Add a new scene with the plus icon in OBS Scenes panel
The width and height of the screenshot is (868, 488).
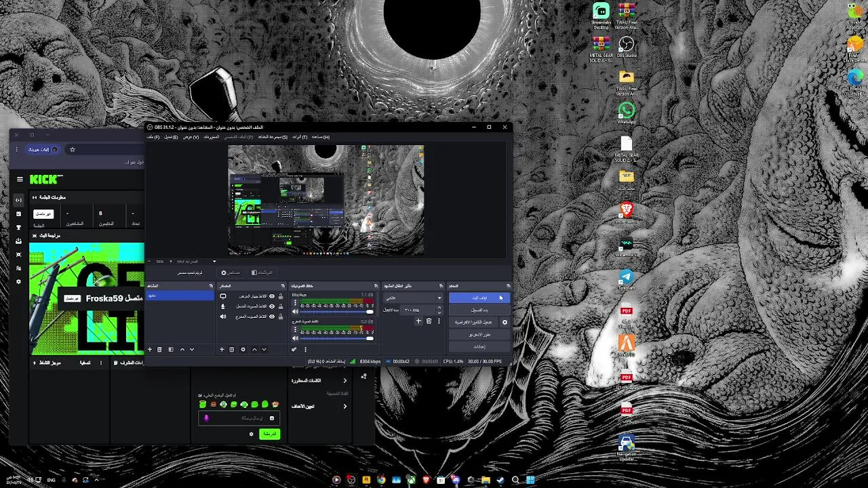click(150, 350)
